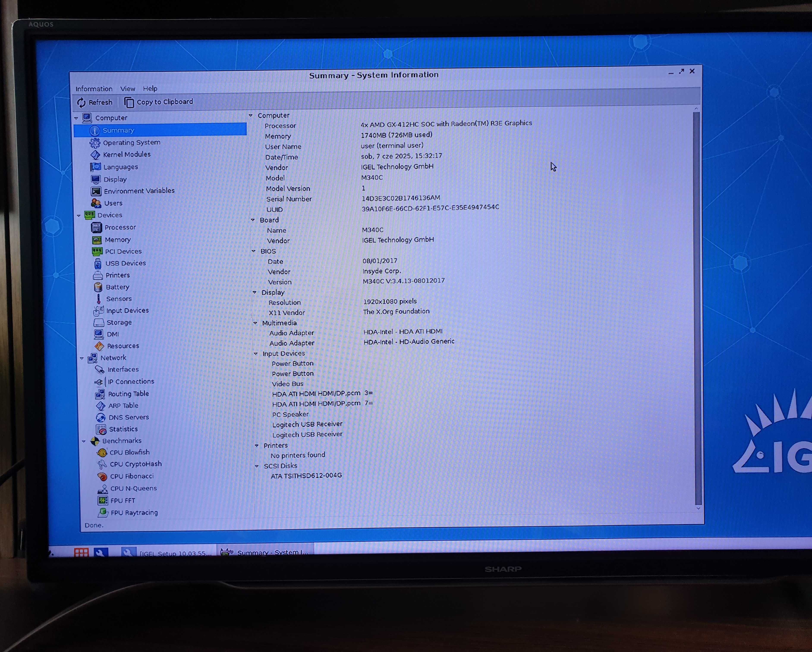Select the Sensors thermometer icon
Image resolution: width=812 pixels, height=652 pixels.
(99, 299)
